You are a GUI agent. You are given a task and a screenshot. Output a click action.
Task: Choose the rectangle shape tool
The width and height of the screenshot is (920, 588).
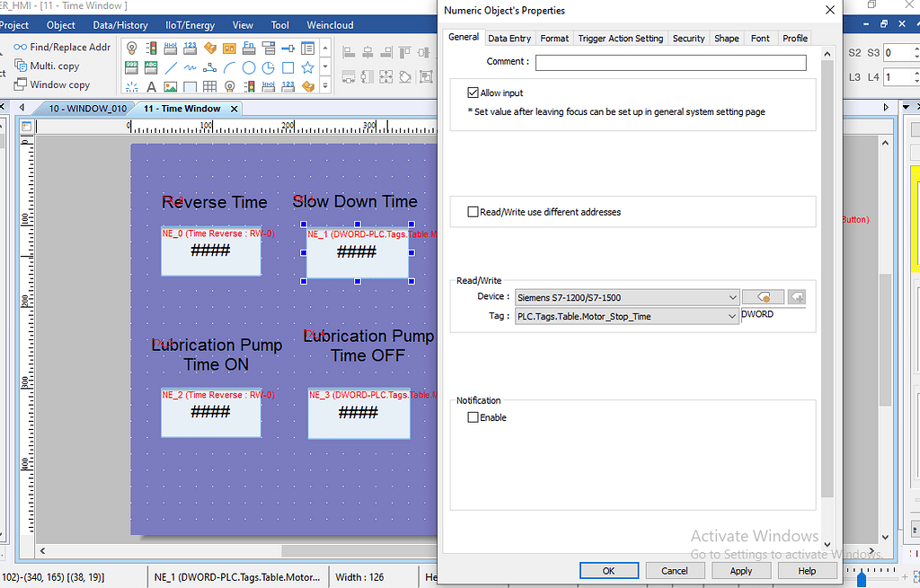(x=288, y=67)
